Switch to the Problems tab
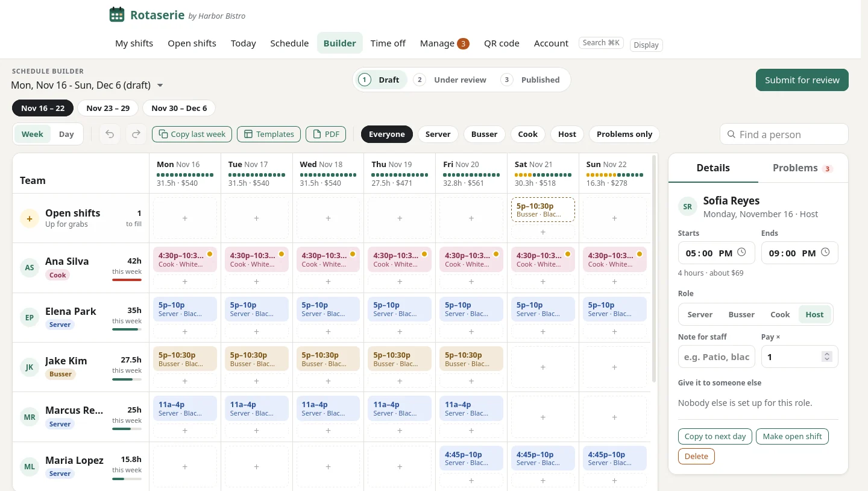 coord(803,168)
